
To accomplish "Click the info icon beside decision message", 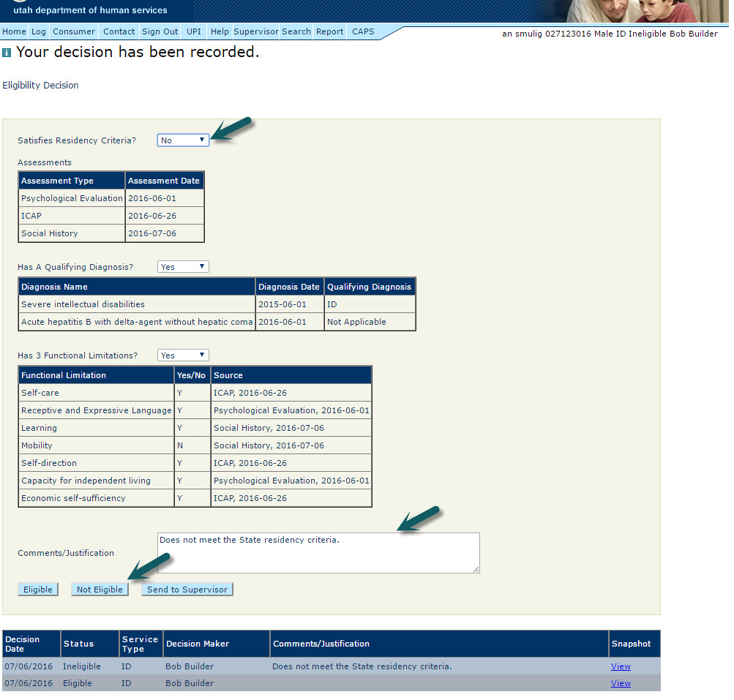I will coord(7,53).
